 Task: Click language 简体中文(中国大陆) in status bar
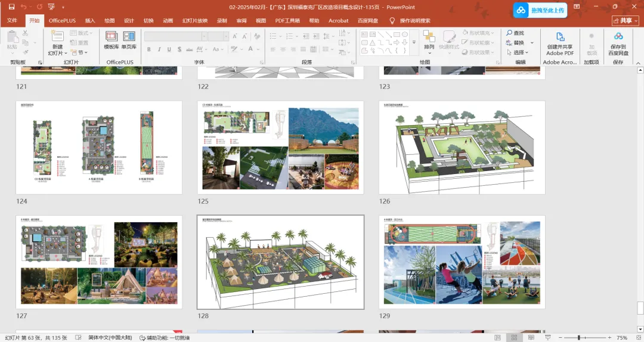(x=110, y=337)
